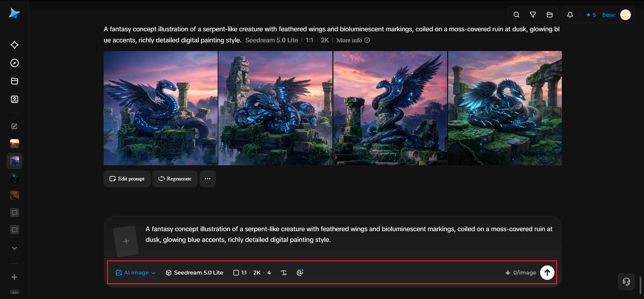
Task: Start a new creation with the edit pencil icon
Action: click(14, 126)
